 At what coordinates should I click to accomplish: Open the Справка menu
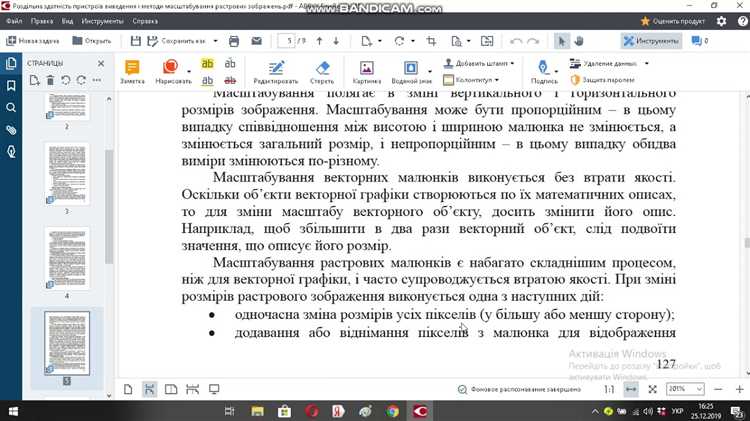point(145,21)
